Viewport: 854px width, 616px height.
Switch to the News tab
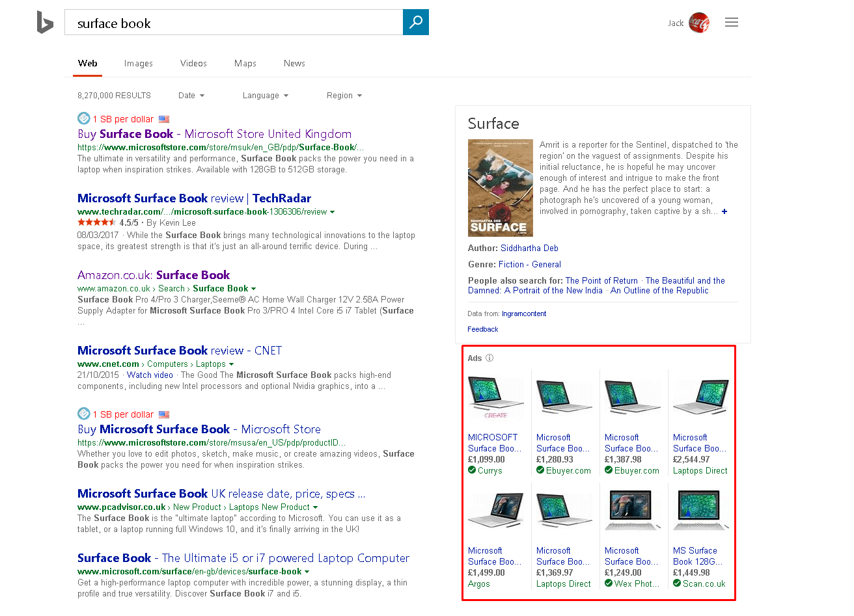294,63
